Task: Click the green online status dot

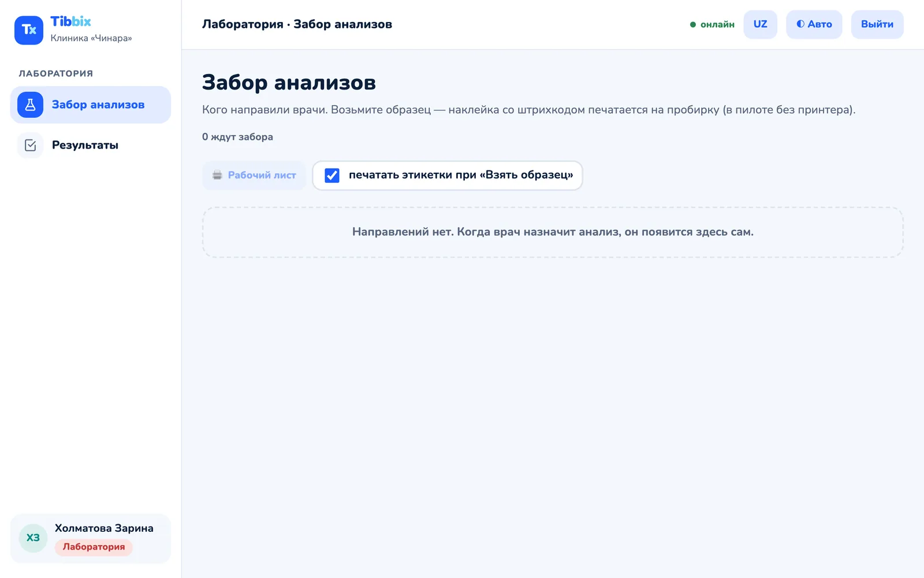Action: (693, 25)
